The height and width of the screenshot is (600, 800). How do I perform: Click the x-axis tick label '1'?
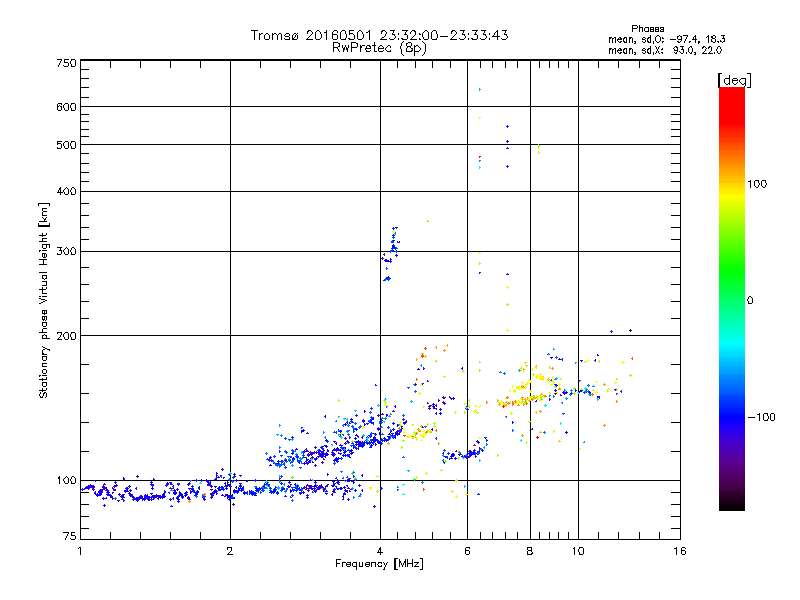(x=80, y=551)
